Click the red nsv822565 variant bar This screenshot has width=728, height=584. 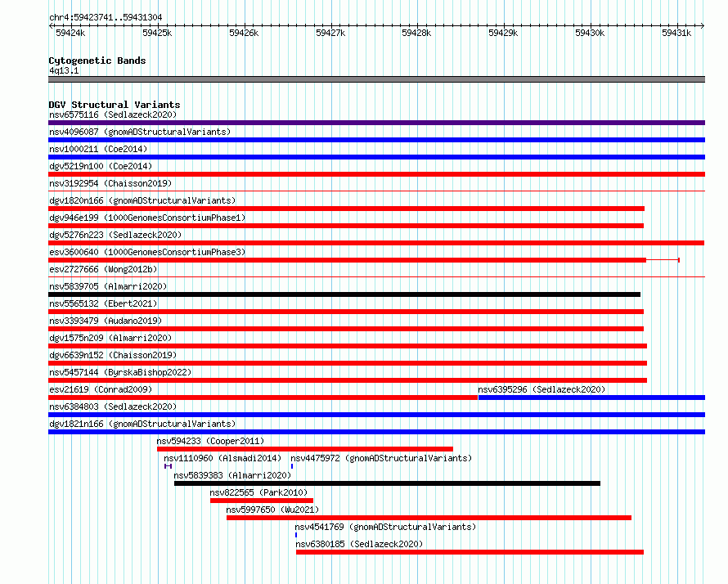(262, 501)
